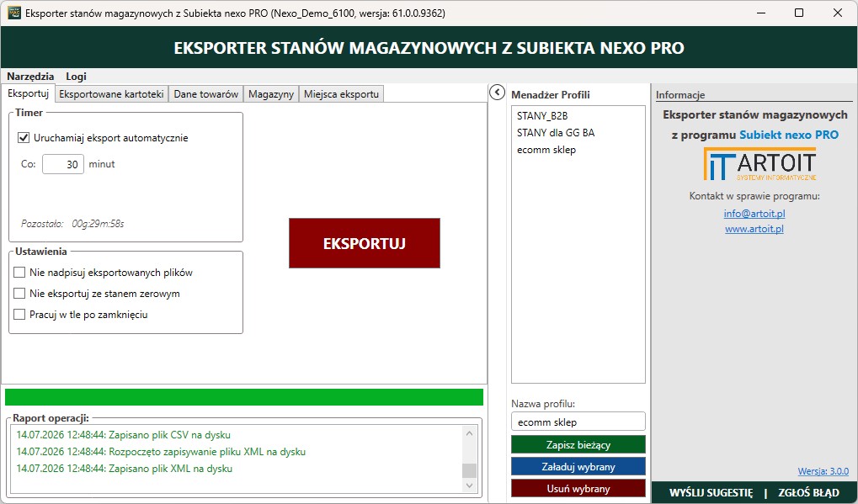Click the minutes interval input field
The height and width of the screenshot is (504, 858).
(x=63, y=164)
